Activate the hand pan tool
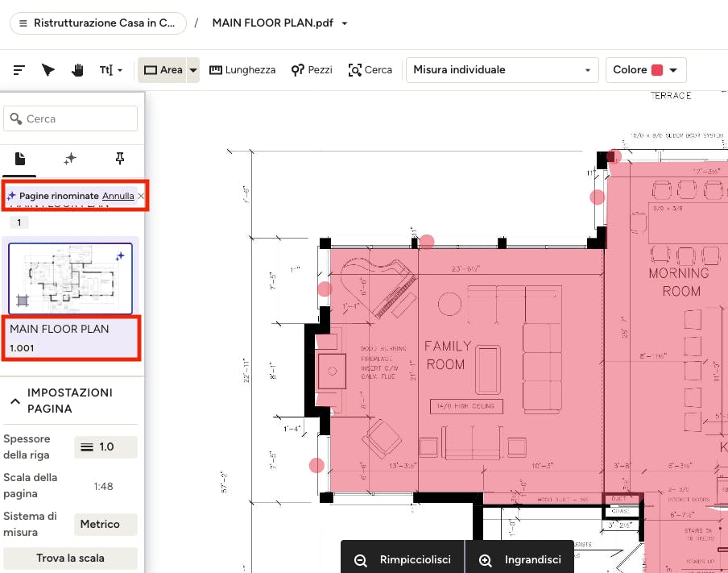728x573 pixels. (77, 70)
